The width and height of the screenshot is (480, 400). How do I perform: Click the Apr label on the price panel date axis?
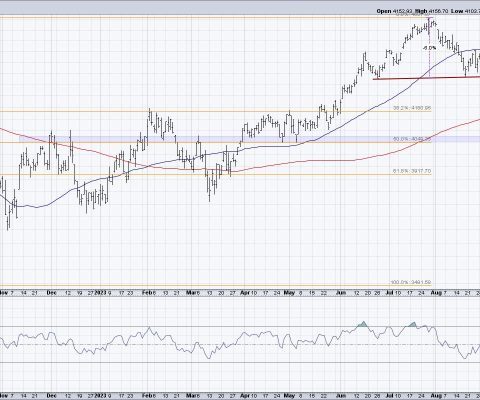(245, 293)
